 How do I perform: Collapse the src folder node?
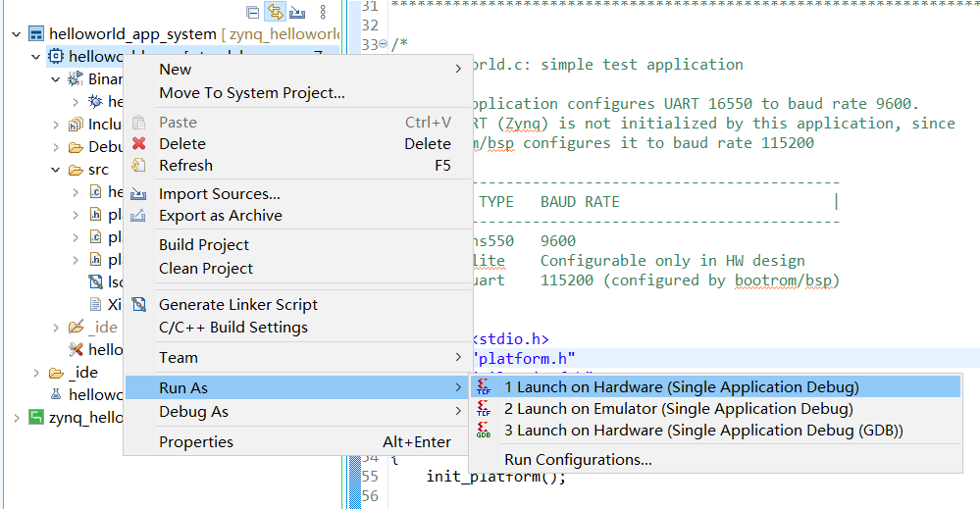[56, 170]
